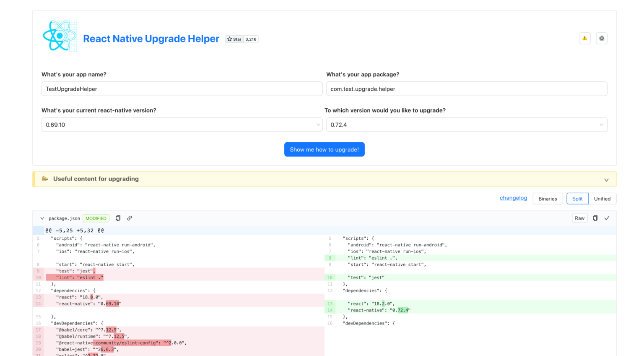Click the React Native Upgrade Helper logo

click(x=59, y=36)
